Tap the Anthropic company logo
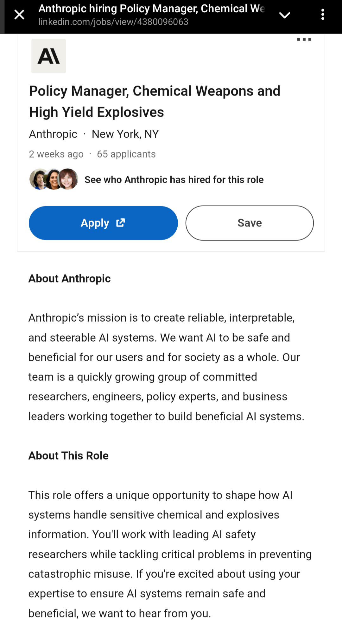Viewport: 342px width, 644px height. click(48, 56)
